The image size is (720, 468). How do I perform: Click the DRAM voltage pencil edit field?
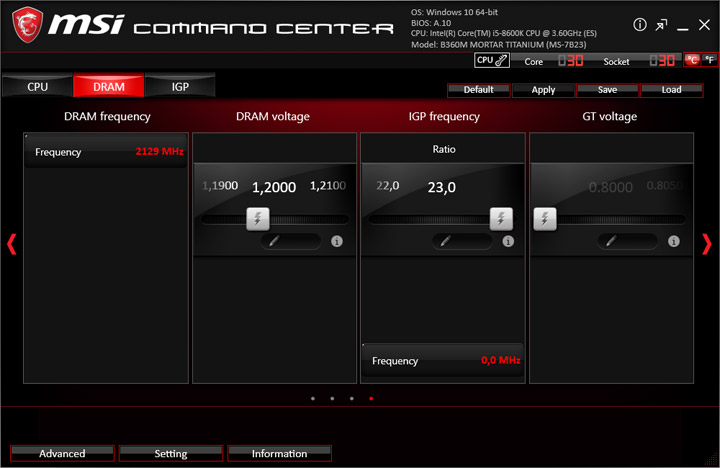(x=291, y=241)
